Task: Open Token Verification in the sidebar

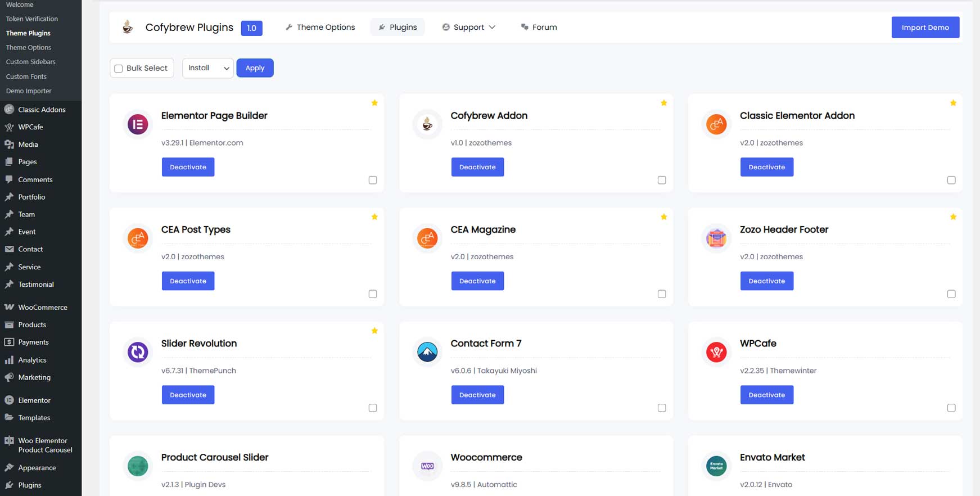Action: (x=32, y=19)
